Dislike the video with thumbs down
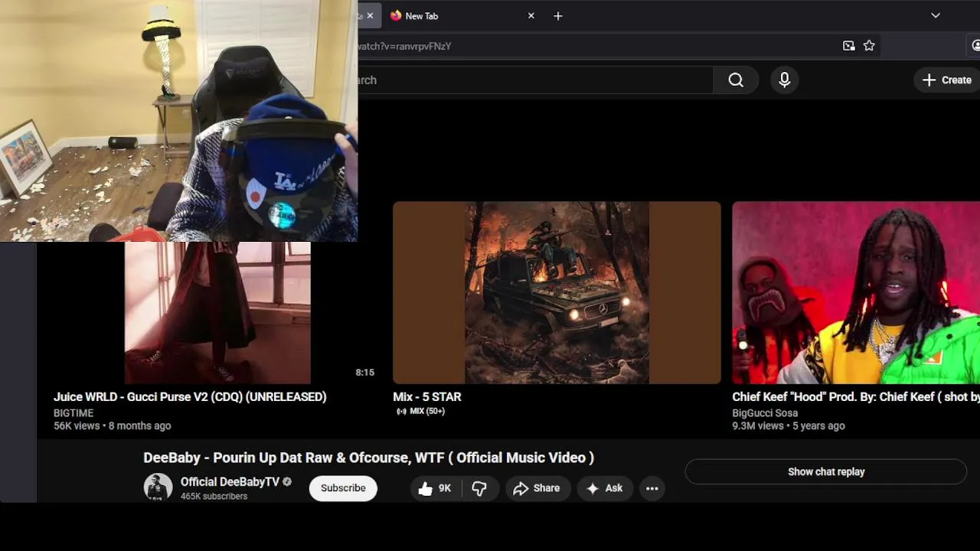This screenshot has width=980, height=551. coord(480,488)
